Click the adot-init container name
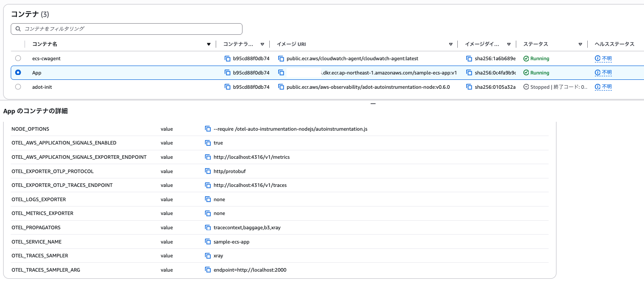Screen dimensions: 644x281 (42, 87)
